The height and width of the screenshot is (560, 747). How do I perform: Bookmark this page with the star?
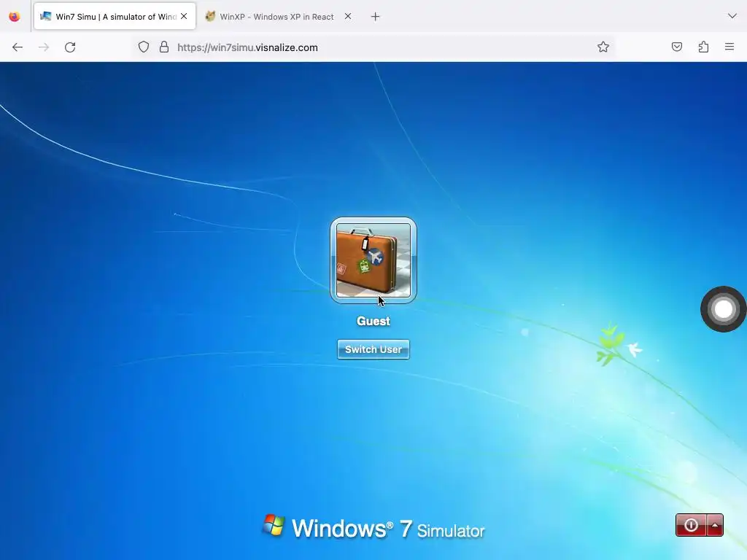tap(603, 47)
